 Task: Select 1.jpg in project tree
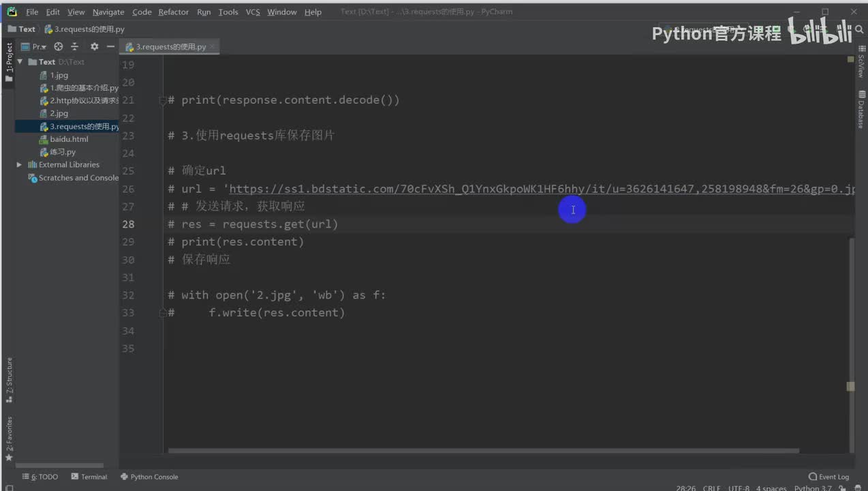click(55, 75)
